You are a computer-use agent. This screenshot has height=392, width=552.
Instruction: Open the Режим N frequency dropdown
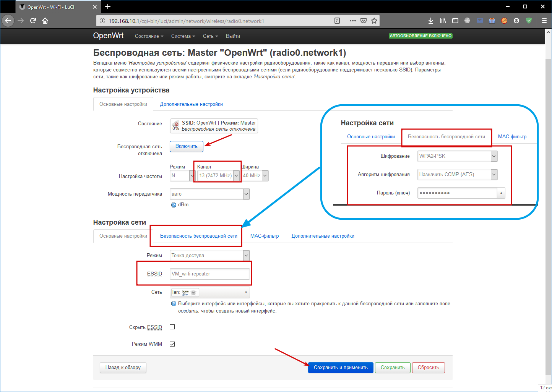182,176
